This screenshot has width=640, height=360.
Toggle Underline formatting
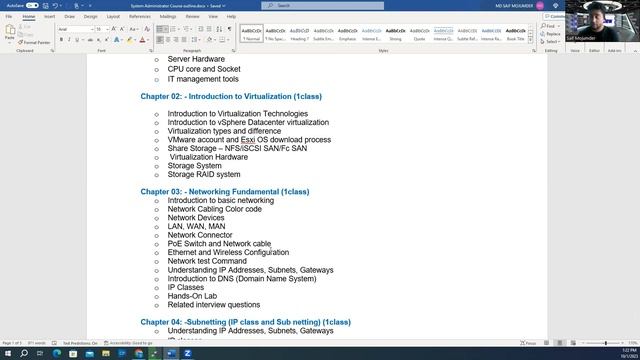coord(77,40)
